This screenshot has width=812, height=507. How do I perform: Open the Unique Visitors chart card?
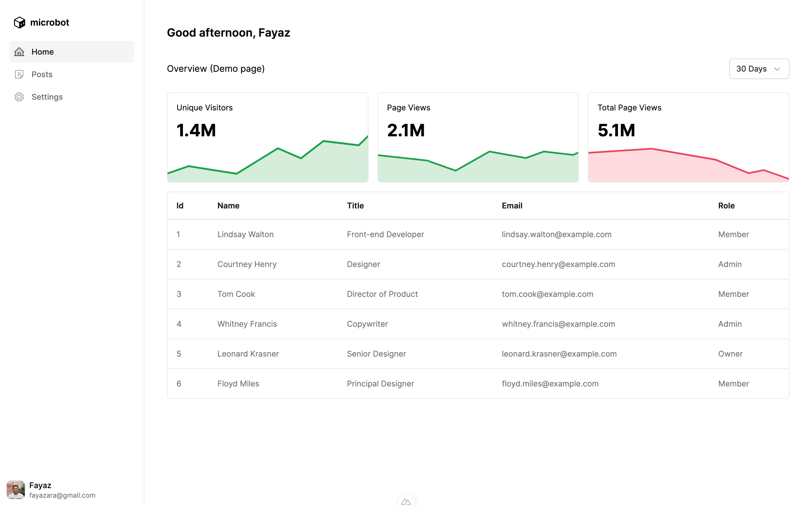tap(267, 137)
